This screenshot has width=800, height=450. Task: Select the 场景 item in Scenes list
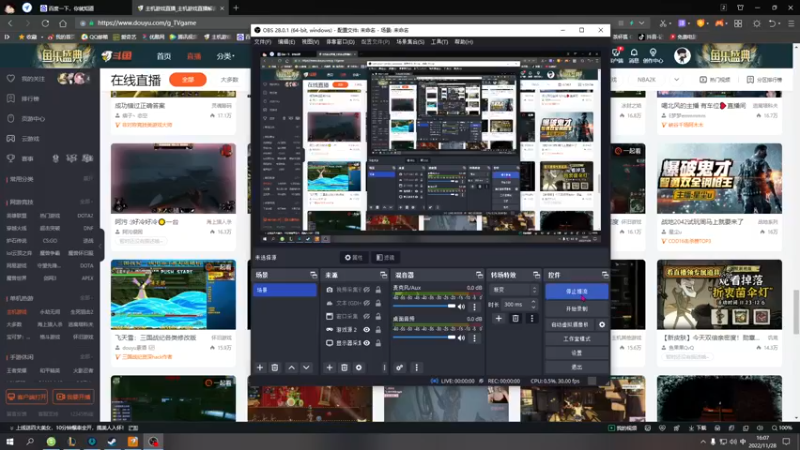pos(285,290)
